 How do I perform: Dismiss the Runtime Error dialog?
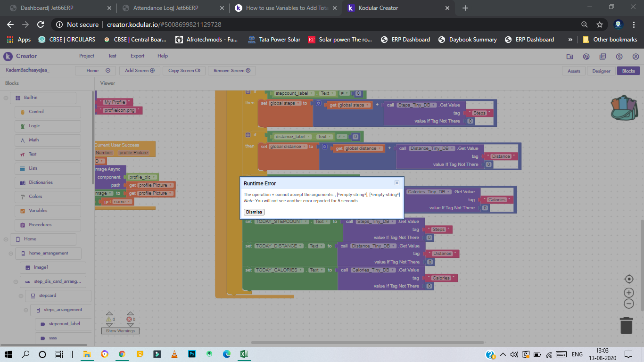[x=254, y=212]
